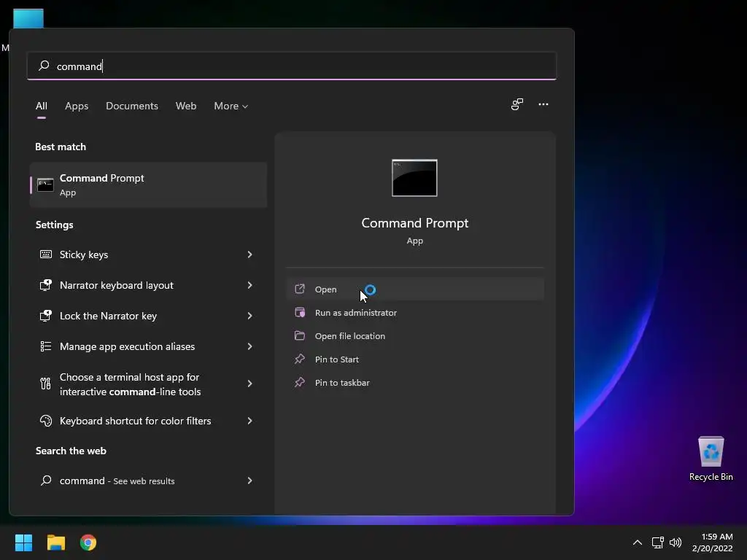Viewport: 747px width, 560px height.
Task: Open Manage app execution aliases
Action: [149, 346]
